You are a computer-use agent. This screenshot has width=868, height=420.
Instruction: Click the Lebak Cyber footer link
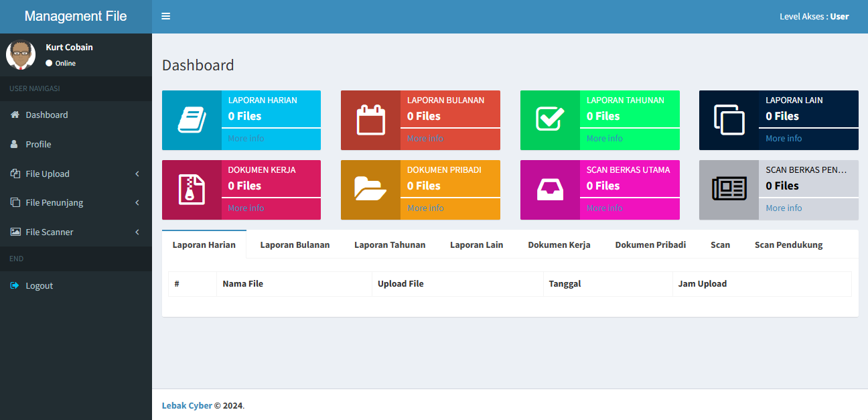[x=187, y=405]
